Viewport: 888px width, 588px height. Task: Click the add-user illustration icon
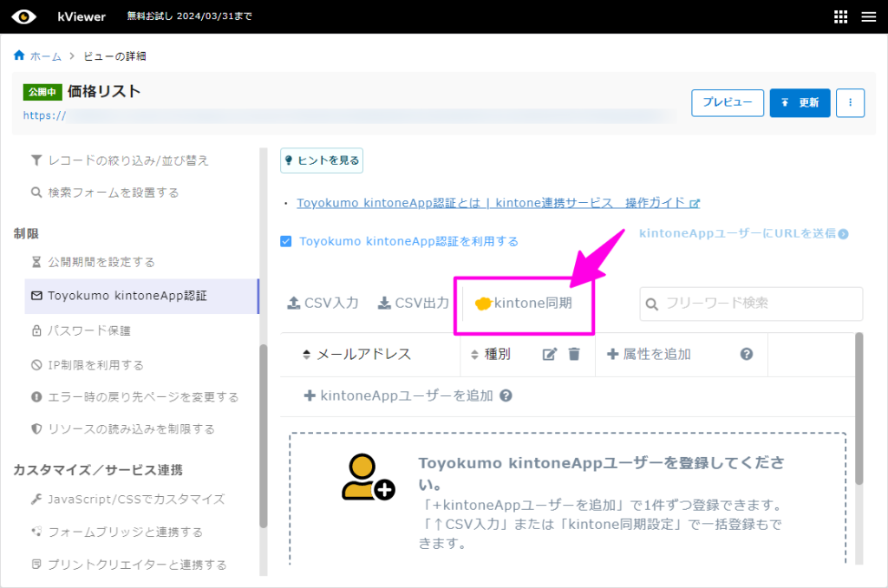(x=368, y=477)
